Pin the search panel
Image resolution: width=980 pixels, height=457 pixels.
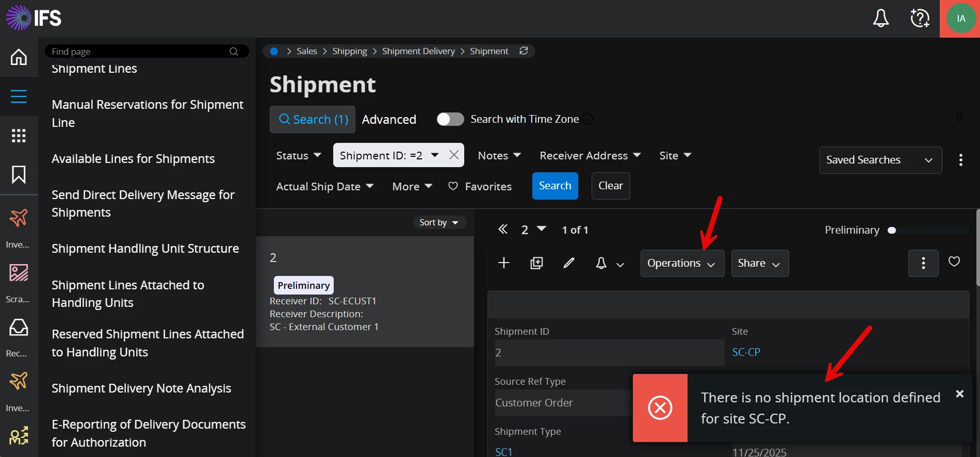coord(959,117)
